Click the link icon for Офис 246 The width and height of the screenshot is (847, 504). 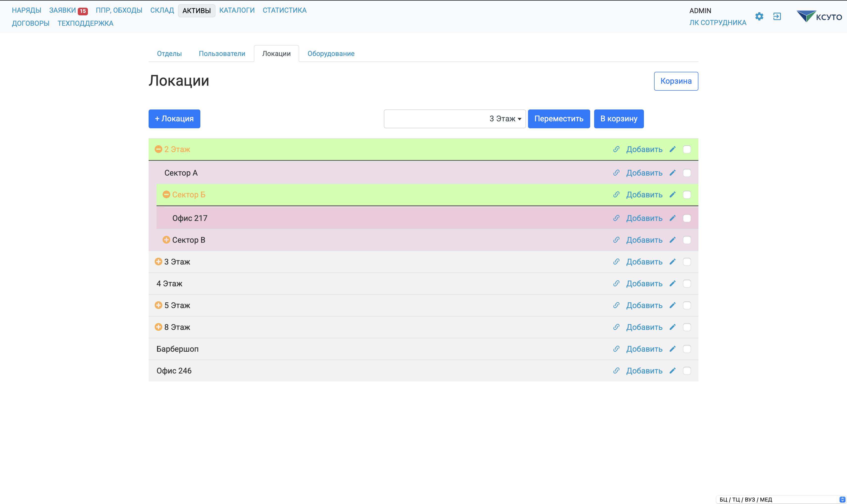(x=616, y=371)
